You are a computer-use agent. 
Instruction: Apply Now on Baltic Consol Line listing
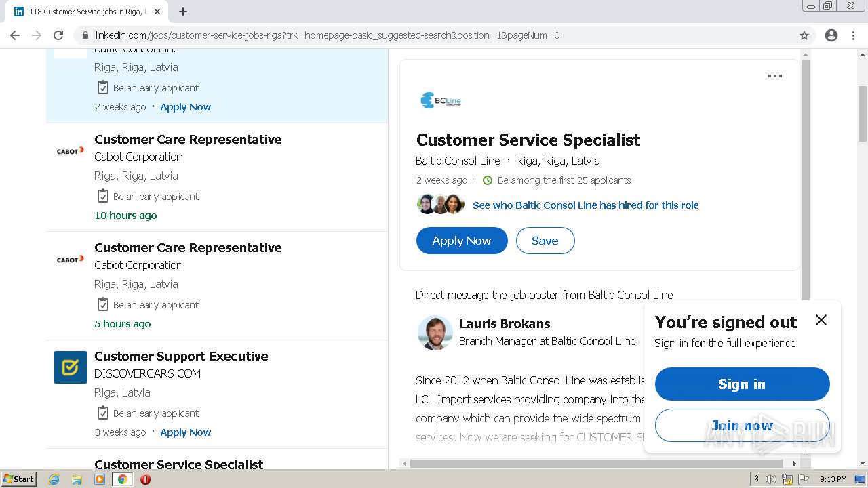pos(186,107)
